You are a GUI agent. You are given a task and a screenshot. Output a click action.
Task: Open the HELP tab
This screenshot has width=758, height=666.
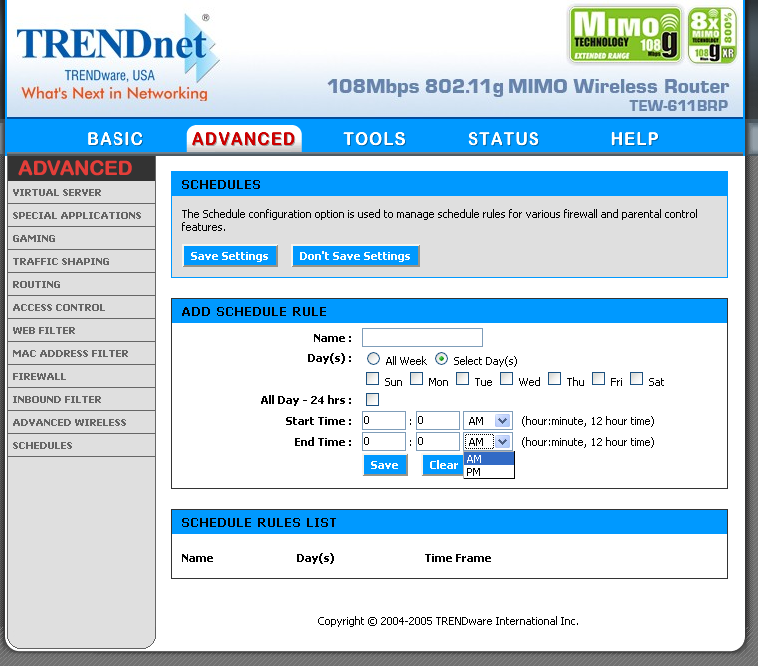pos(635,139)
